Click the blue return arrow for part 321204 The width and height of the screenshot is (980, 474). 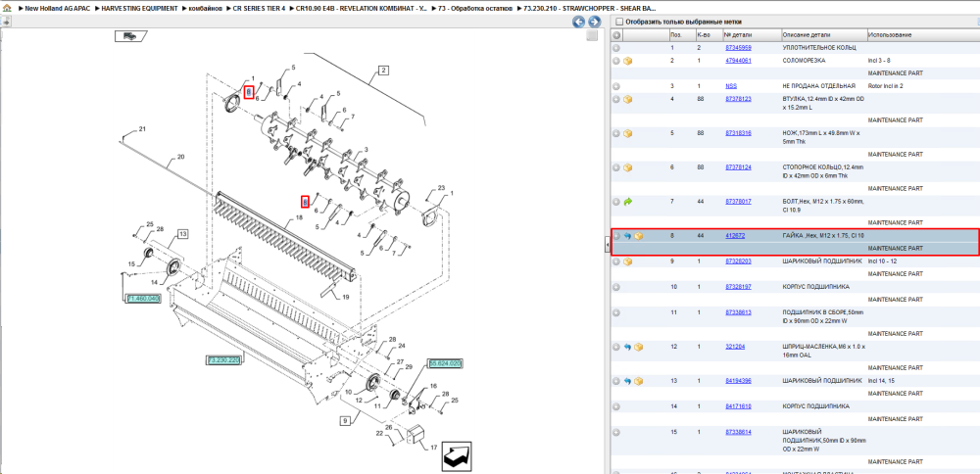click(x=627, y=347)
